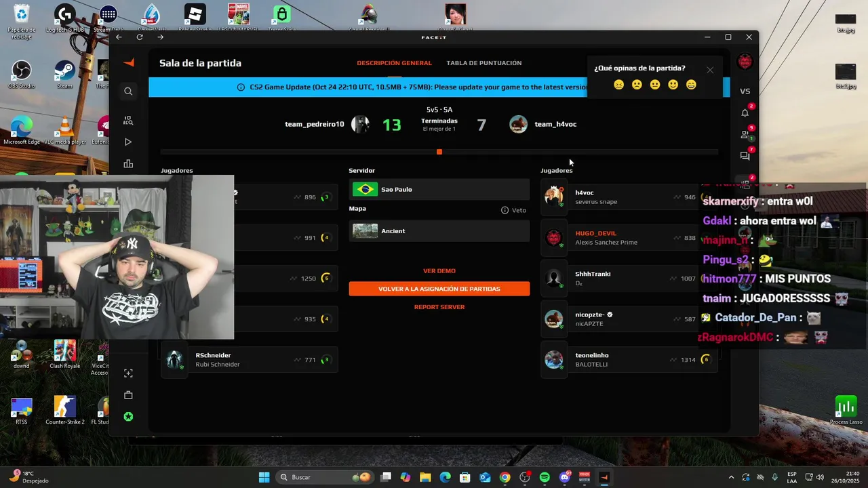Open Process Lasso desktop shortcut
Screen dimensions: 868x488
click(x=846, y=410)
